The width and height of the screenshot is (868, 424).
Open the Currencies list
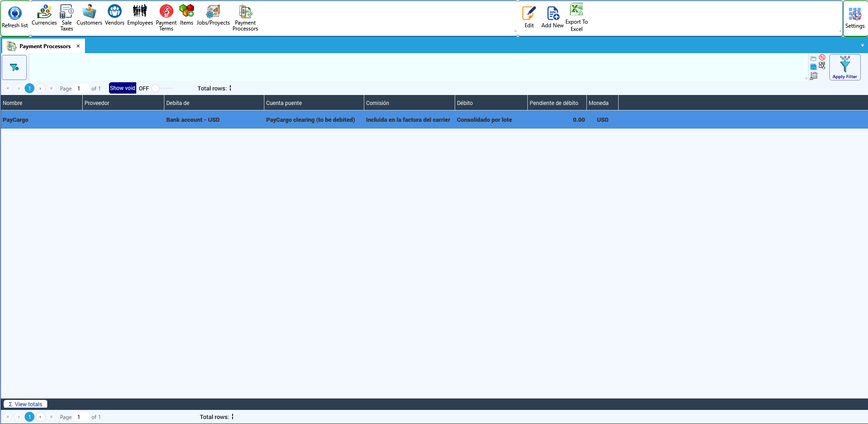pos(44,15)
